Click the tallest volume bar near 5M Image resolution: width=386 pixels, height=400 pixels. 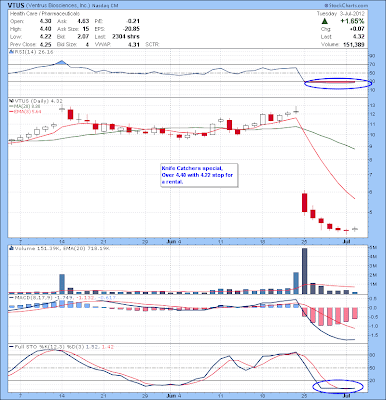(304, 271)
